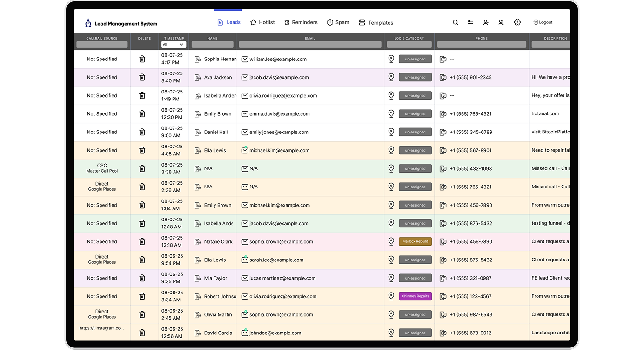Open un-assigned category for Sophia Hernandez row
The width and height of the screenshot is (644, 360).
(415, 60)
